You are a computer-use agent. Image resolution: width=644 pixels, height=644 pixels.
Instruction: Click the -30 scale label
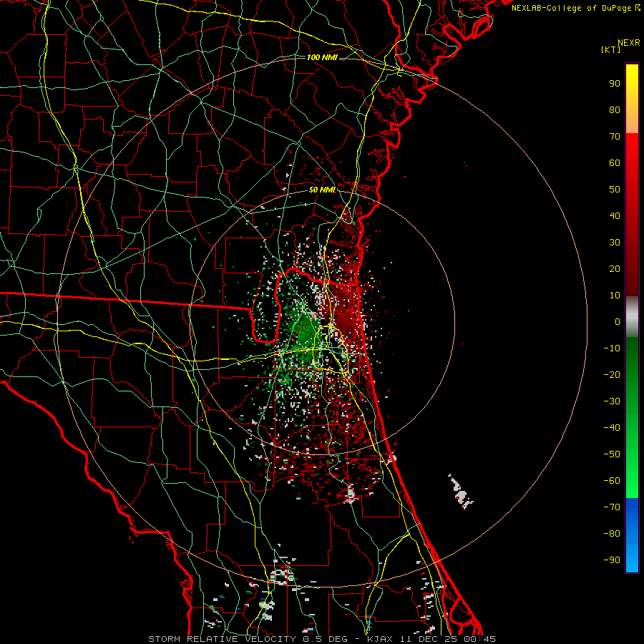pos(612,401)
